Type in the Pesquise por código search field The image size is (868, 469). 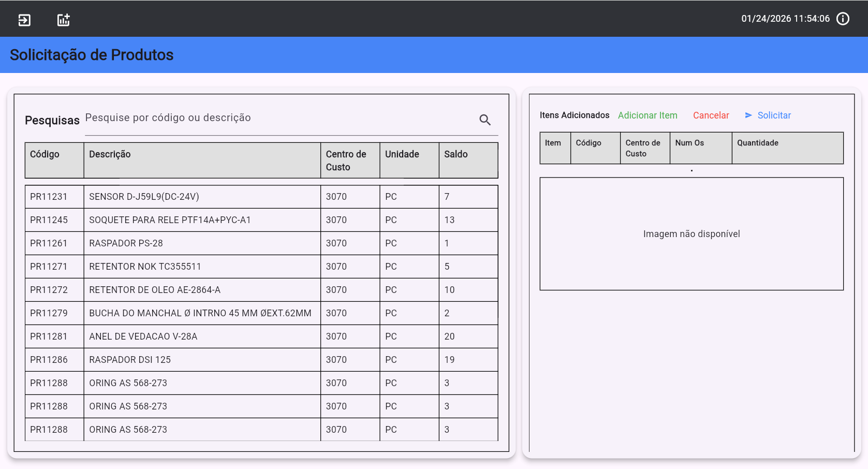[279, 118]
